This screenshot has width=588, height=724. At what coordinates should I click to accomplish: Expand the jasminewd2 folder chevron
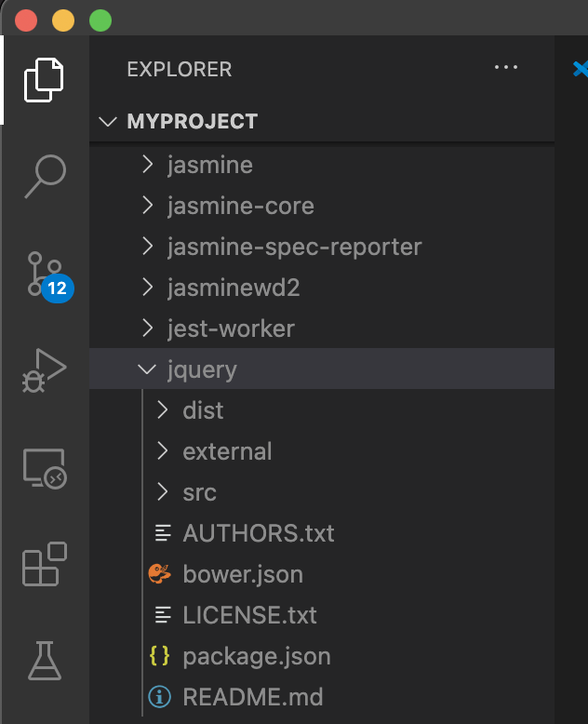[148, 288]
